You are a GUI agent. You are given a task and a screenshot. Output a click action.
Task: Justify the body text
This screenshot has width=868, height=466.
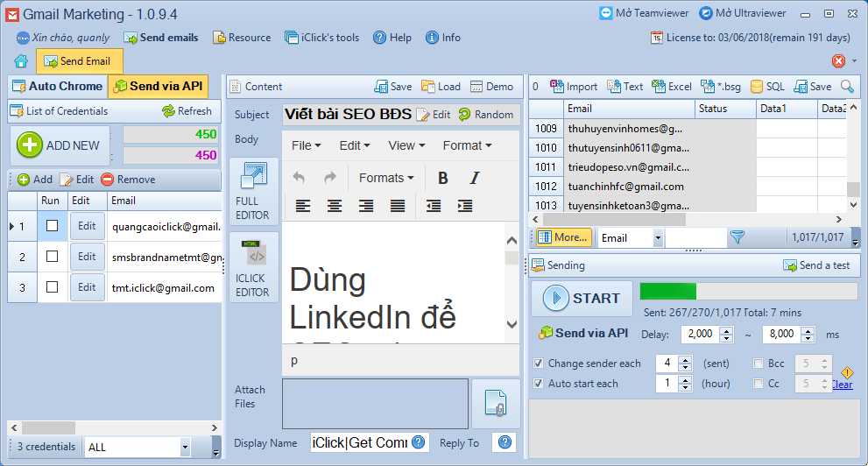(x=398, y=207)
